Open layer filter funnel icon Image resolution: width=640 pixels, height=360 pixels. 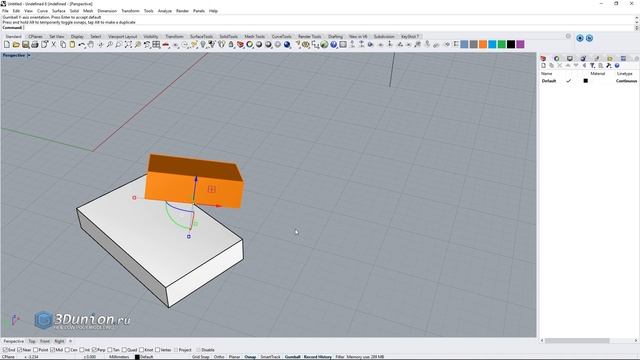tap(592, 65)
